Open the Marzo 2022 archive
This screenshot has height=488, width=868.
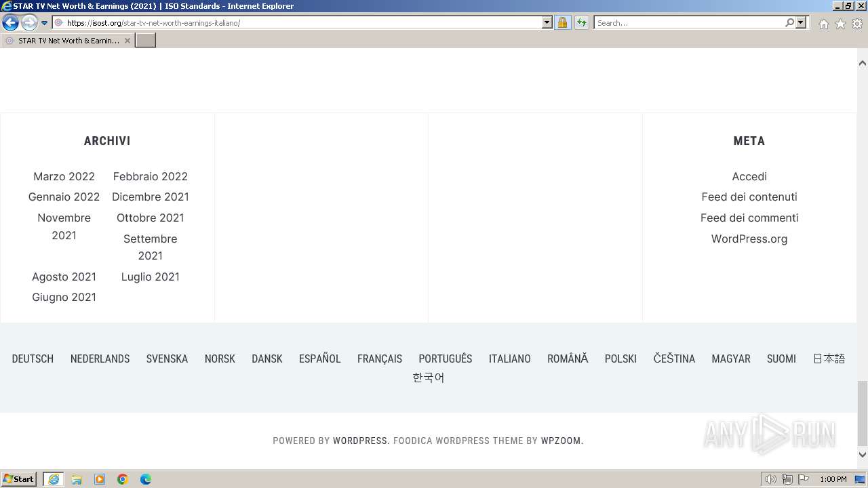pyautogui.click(x=64, y=176)
